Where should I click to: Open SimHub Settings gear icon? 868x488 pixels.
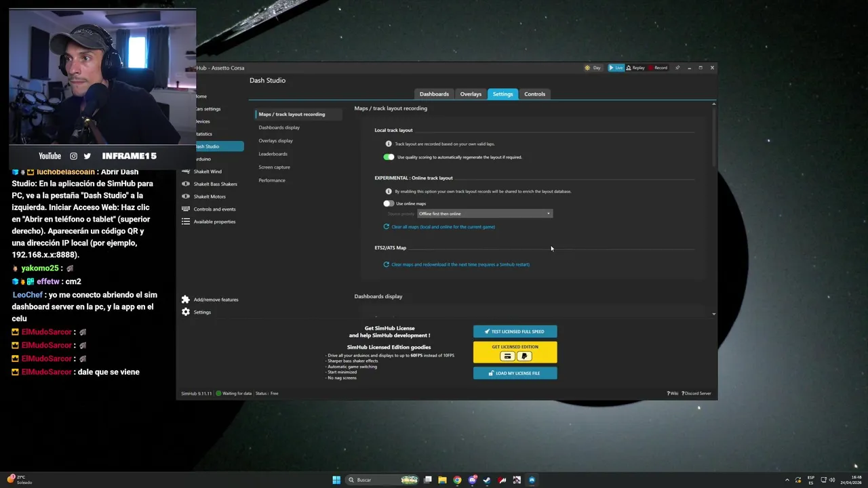click(x=186, y=312)
